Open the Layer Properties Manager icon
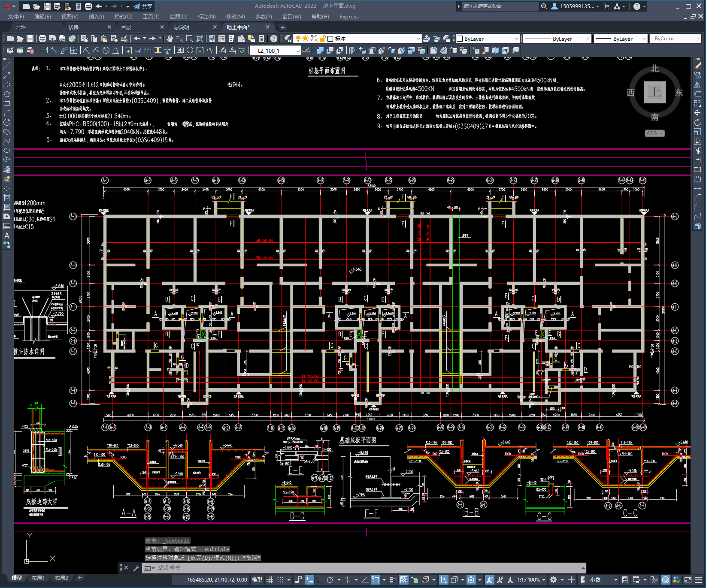706x588 pixels. click(288, 39)
